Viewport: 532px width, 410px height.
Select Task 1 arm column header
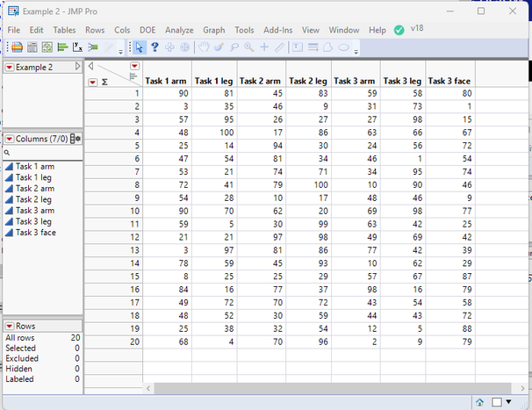[167, 81]
